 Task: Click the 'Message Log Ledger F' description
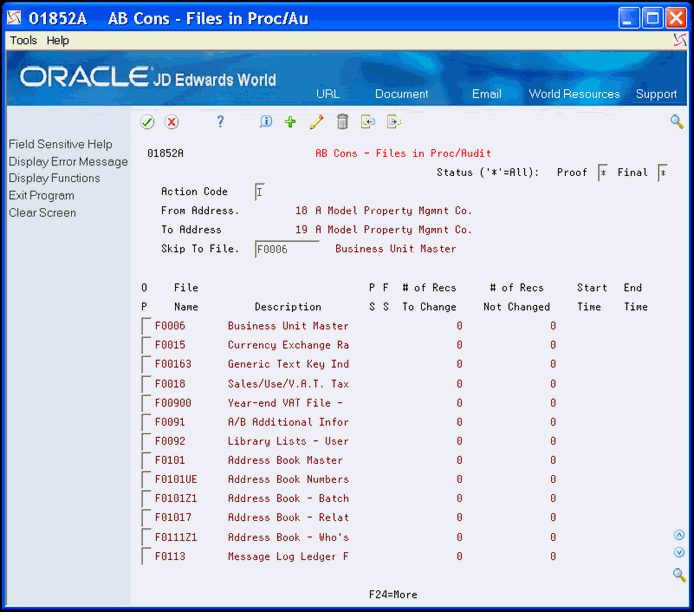(288, 556)
